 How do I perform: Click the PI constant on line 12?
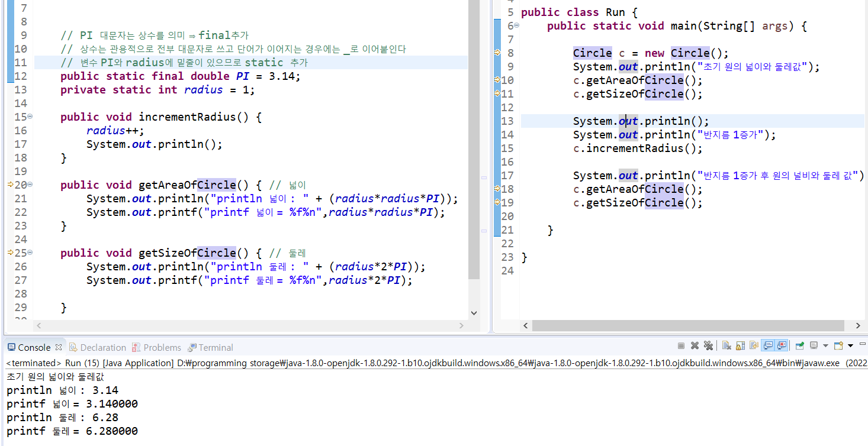242,76
